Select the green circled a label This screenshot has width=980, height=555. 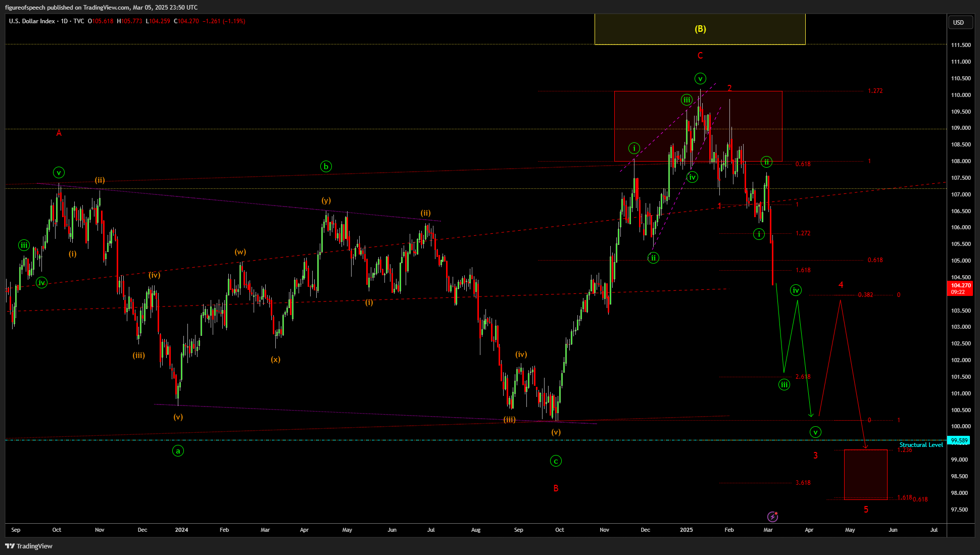(x=178, y=450)
